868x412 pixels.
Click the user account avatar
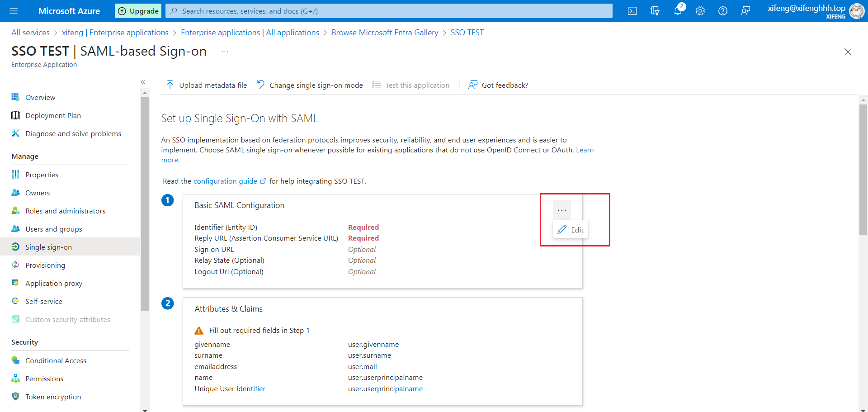(x=857, y=11)
